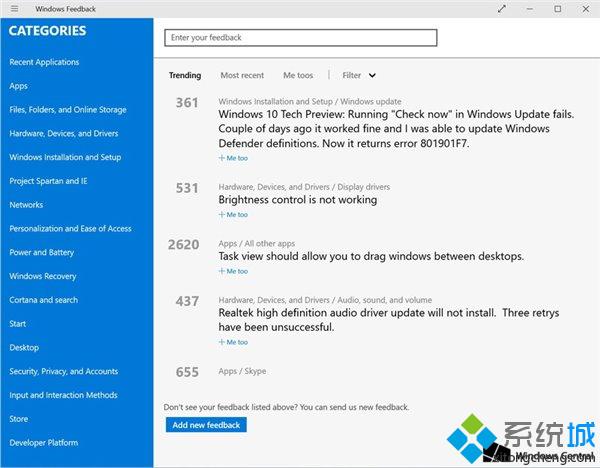600x468 pixels.
Task: Click the 531 vote count
Action: click(x=187, y=188)
